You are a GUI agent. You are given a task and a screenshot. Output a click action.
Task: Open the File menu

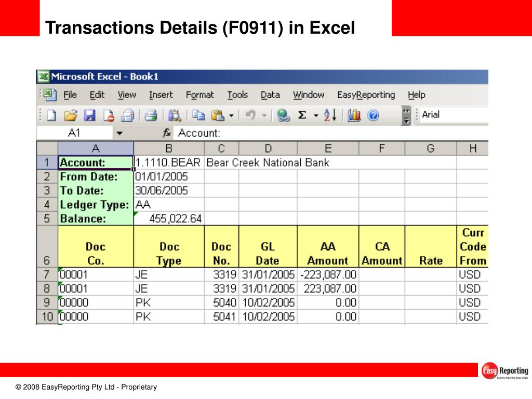(70, 95)
